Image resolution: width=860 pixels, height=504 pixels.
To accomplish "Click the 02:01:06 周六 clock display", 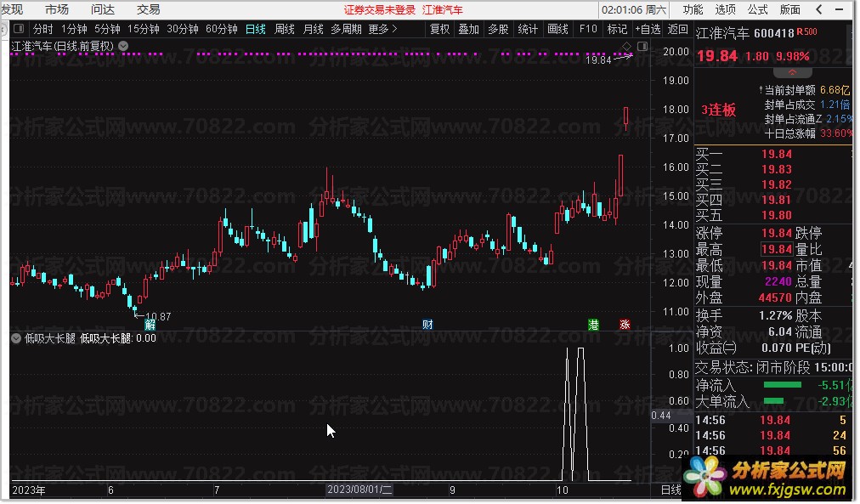I will point(633,9).
